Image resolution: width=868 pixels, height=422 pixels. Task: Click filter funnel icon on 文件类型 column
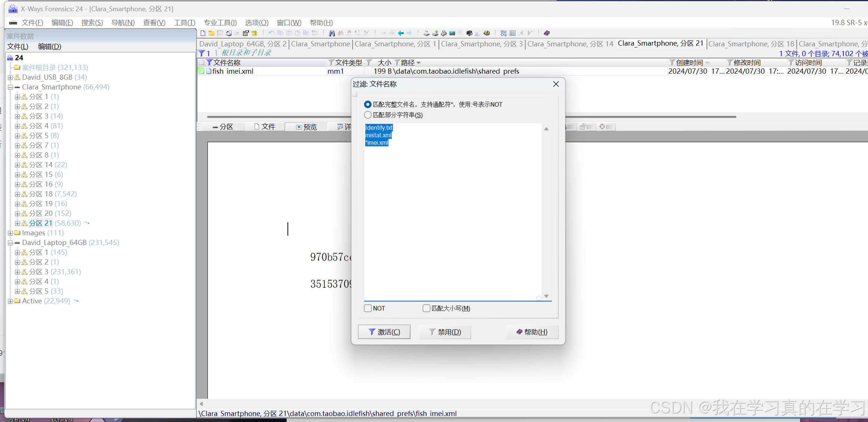pyautogui.click(x=331, y=62)
